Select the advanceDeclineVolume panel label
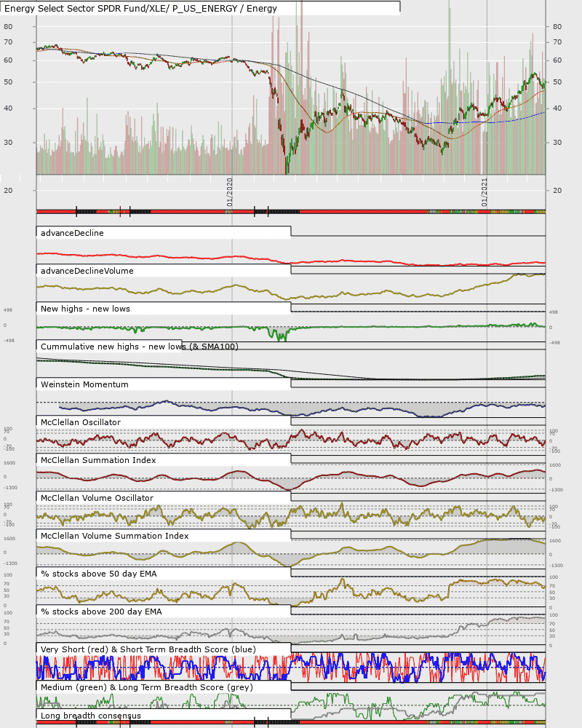This screenshot has width=582, height=728. tap(87, 271)
